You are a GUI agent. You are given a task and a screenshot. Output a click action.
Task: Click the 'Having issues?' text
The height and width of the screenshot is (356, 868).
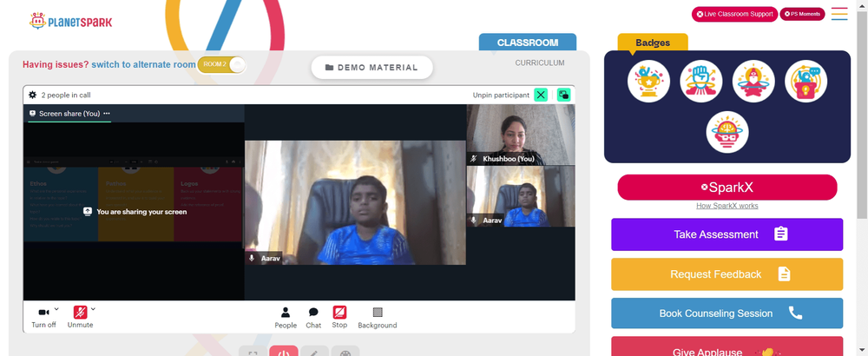[56, 64]
